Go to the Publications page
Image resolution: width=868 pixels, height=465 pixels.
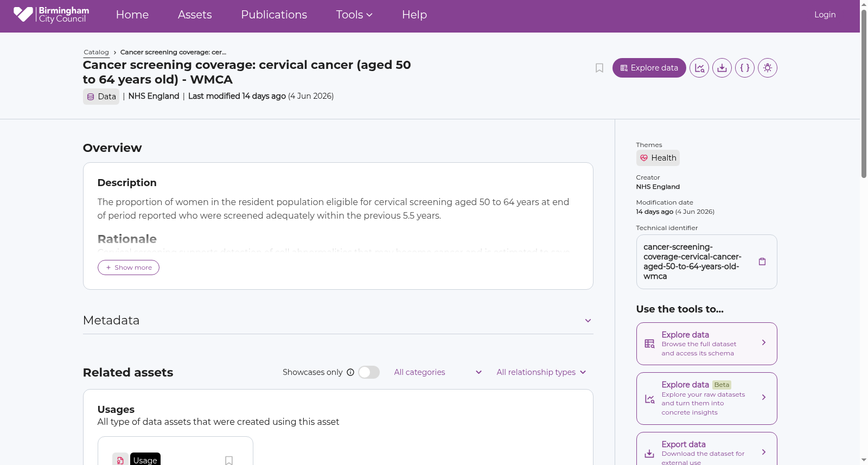click(274, 15)
